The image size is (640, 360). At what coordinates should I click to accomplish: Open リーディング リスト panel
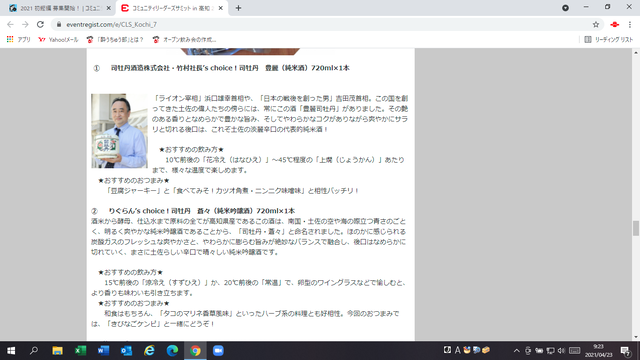pos(609,40)
